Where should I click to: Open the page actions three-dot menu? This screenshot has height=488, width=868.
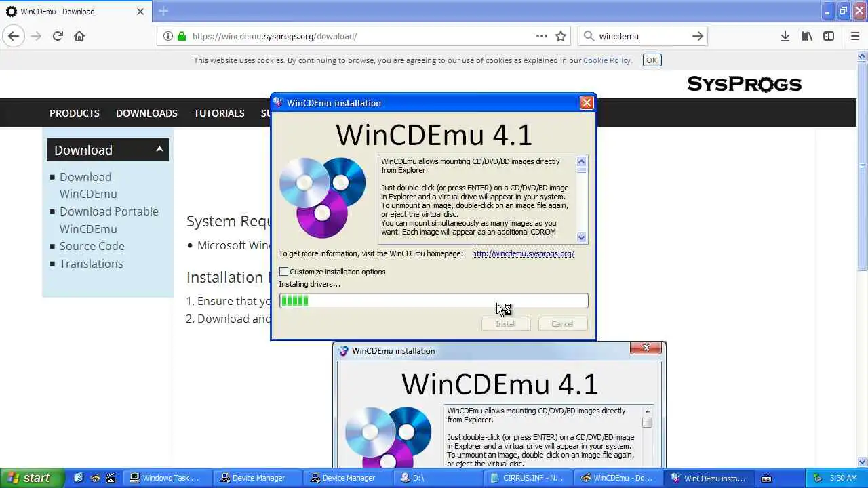pos(542,36)
